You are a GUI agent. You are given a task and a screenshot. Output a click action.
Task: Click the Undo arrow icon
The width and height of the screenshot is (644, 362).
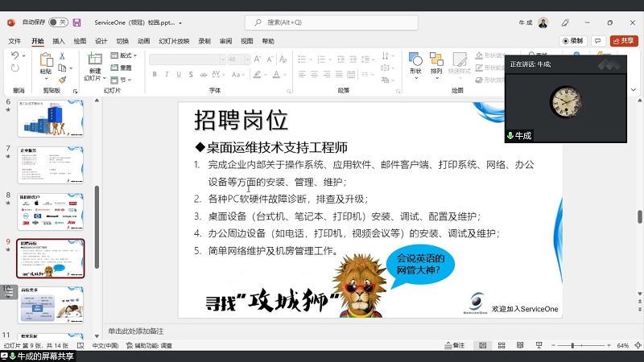click(16, 56)
